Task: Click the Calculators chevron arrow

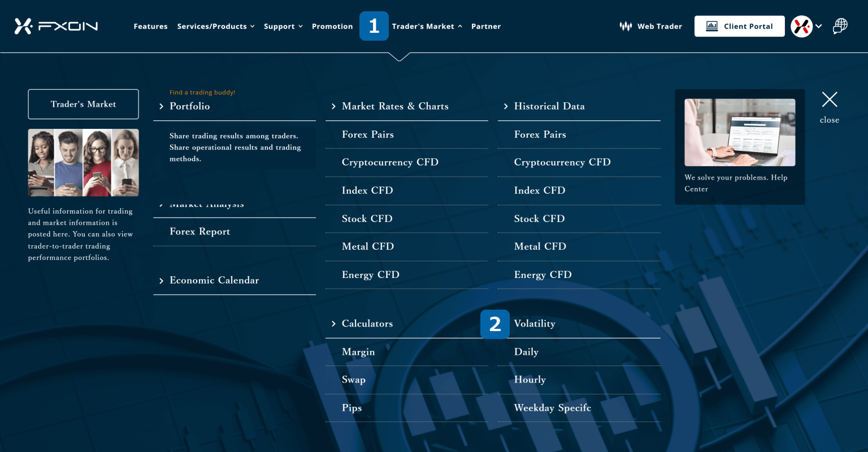Action: pos(333,324)
